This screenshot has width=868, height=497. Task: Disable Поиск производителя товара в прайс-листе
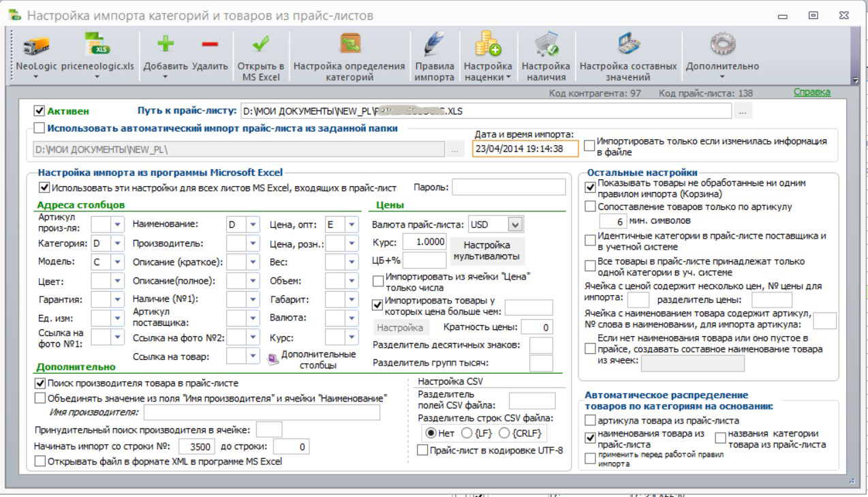click(40, 384)
